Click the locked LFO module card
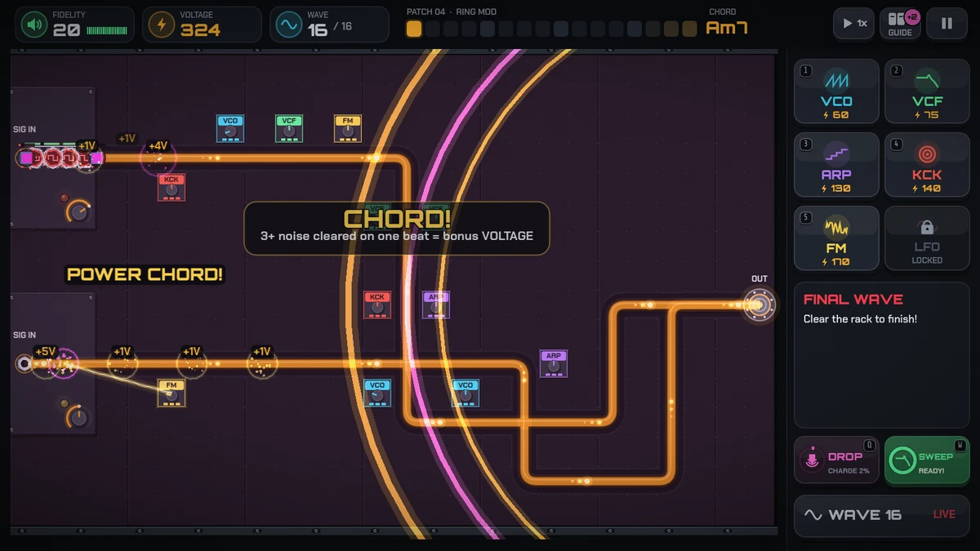Screen dimensions: 980x551 [x=926, y=238]
